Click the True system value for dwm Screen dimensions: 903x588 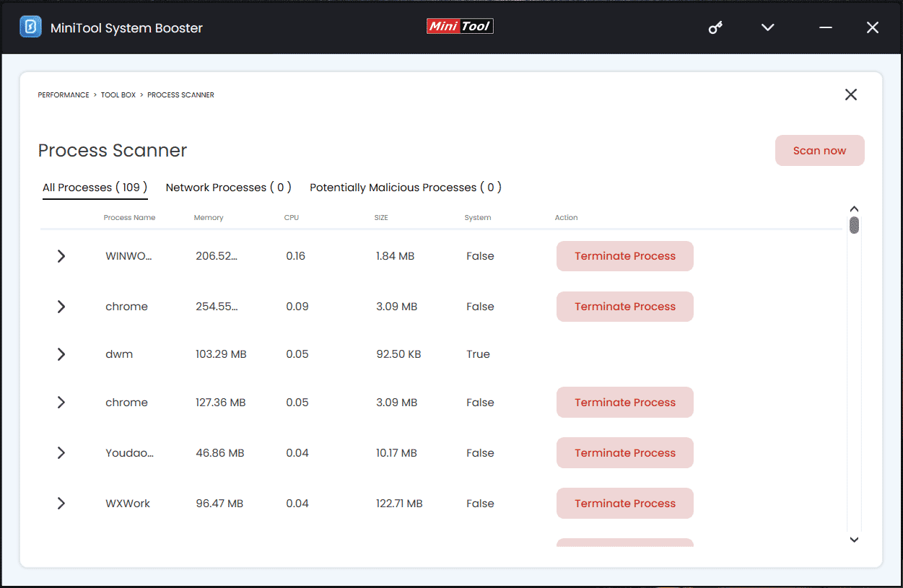coord(478,354)
